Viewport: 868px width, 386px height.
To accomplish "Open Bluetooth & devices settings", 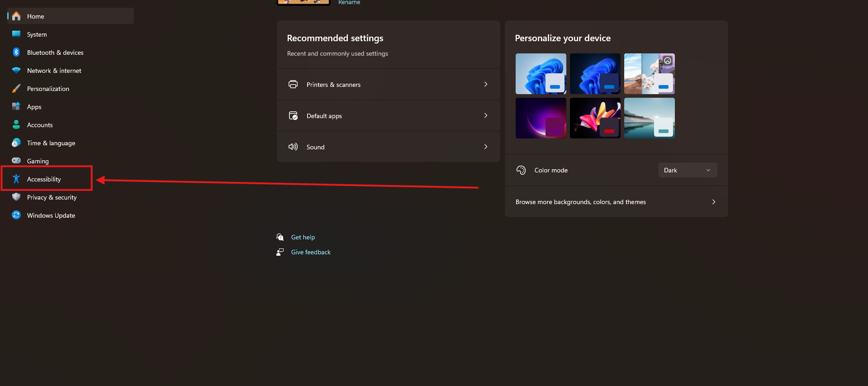I will point(70,52).
